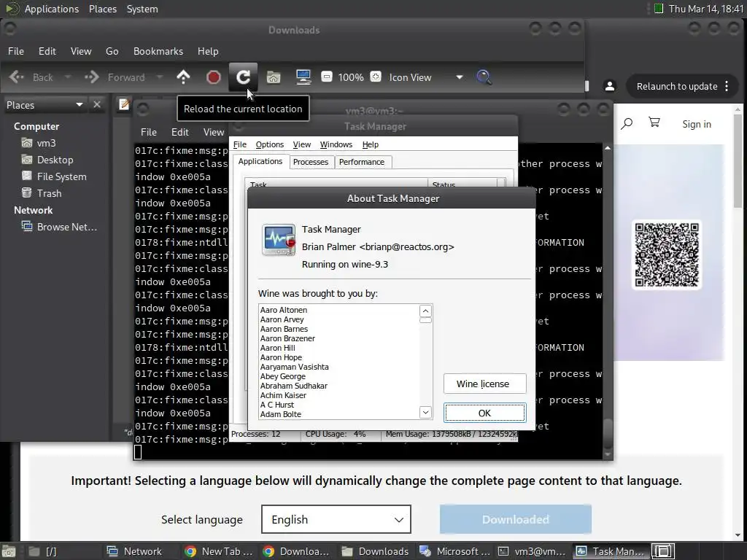The width and height of the screenshot is (747, 560).
Task: Open Desktop in Places sidebar
Action: [55, 160]
